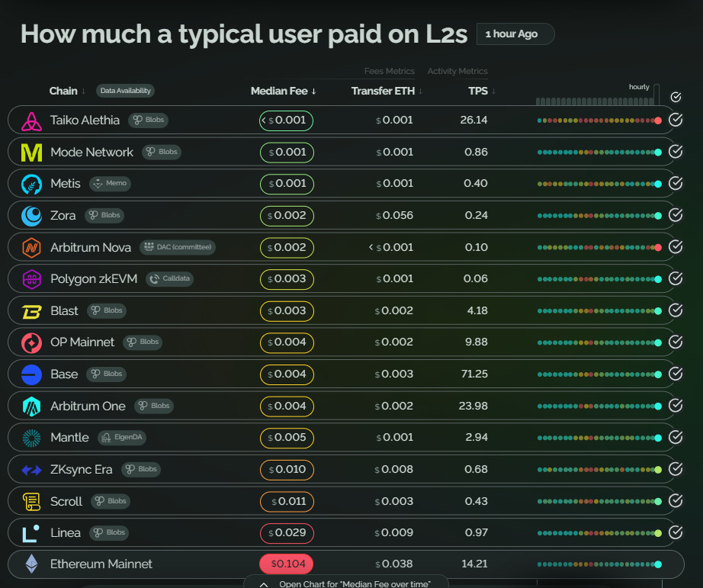Viewport: 703px width, 588px height.
Task: Toggle the Arbitrum Nova row checkmark
Action: 676,246
